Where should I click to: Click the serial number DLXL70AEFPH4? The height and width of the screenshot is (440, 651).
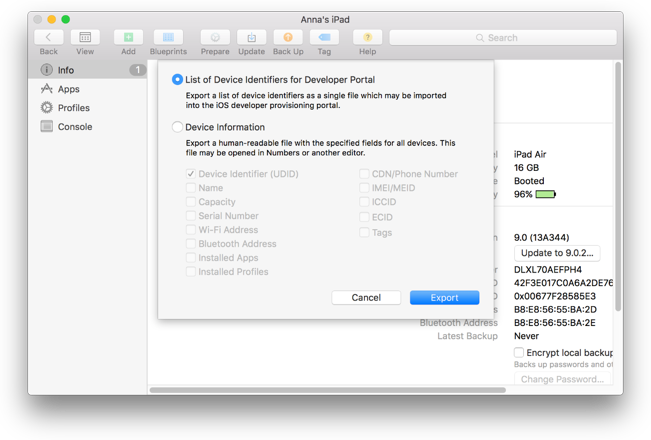(548, 269)
